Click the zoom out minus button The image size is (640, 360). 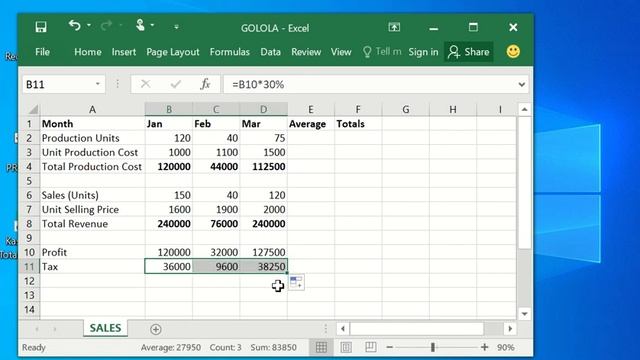click(x=389, y=347)
